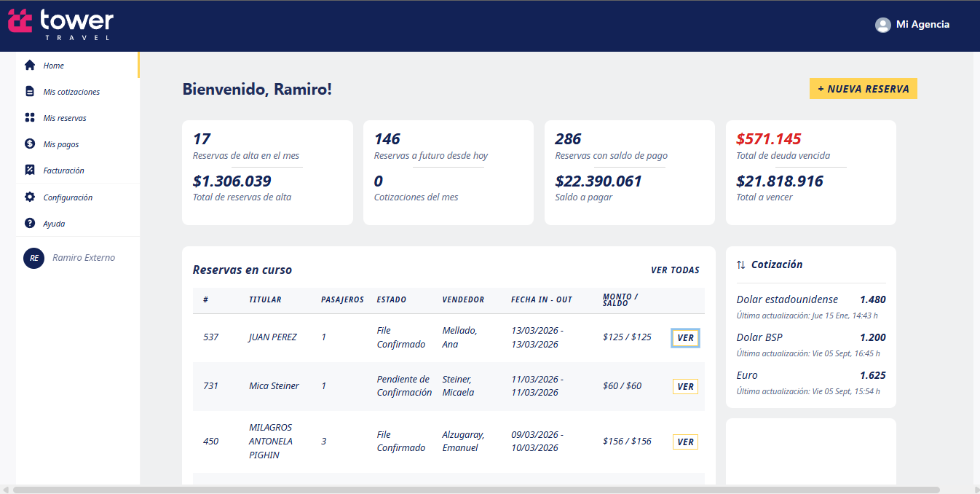
Task: Click the Tower Travel logo
Action: pyautogui.click(x=60, y=24)
